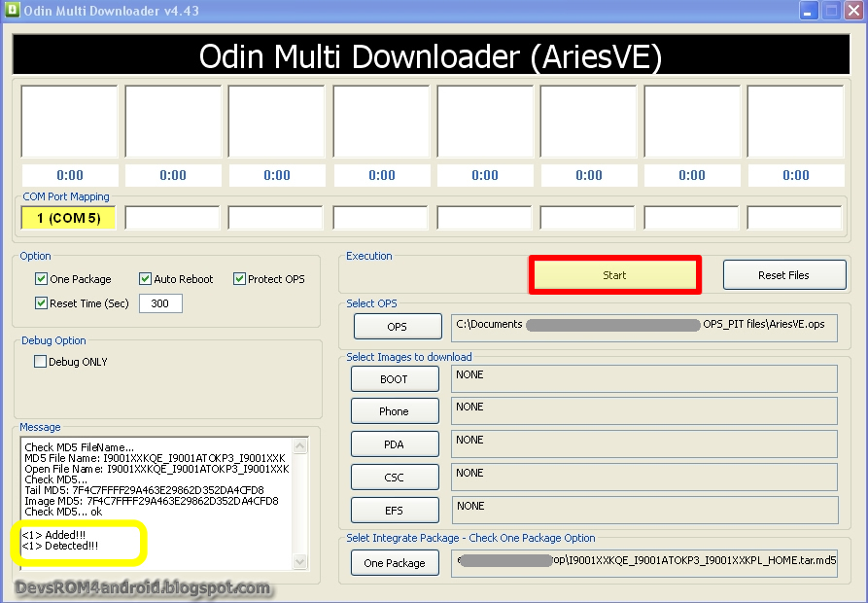Click the Phone path field showing NONE
This screenshot has height=603, width=868.
click(x=644, y=411)
